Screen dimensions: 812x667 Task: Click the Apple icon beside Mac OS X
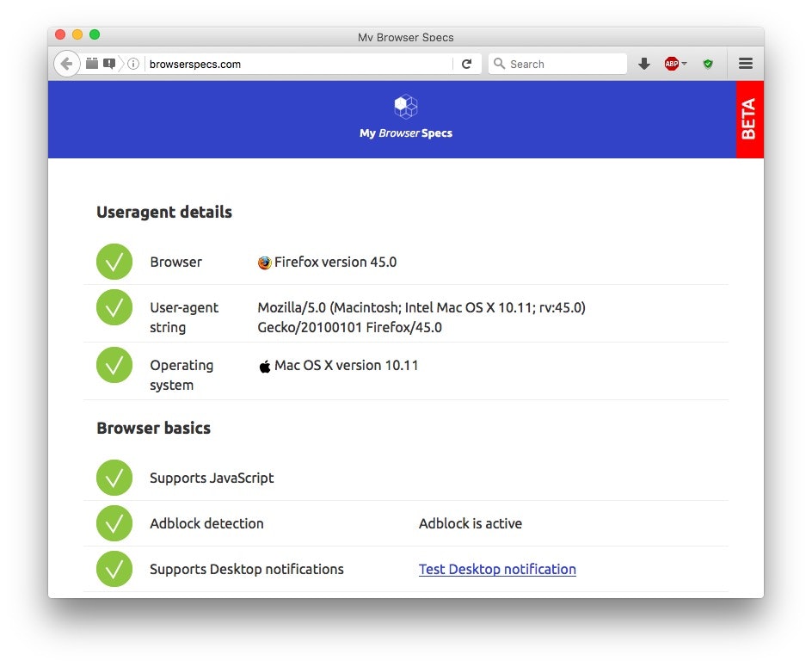[264, 365]
